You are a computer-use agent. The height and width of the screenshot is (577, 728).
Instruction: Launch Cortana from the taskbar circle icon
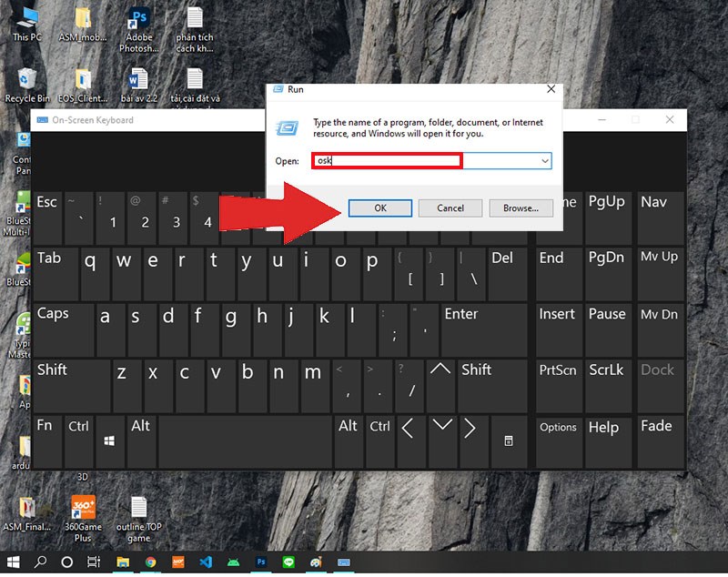click(x=66, y=562)
